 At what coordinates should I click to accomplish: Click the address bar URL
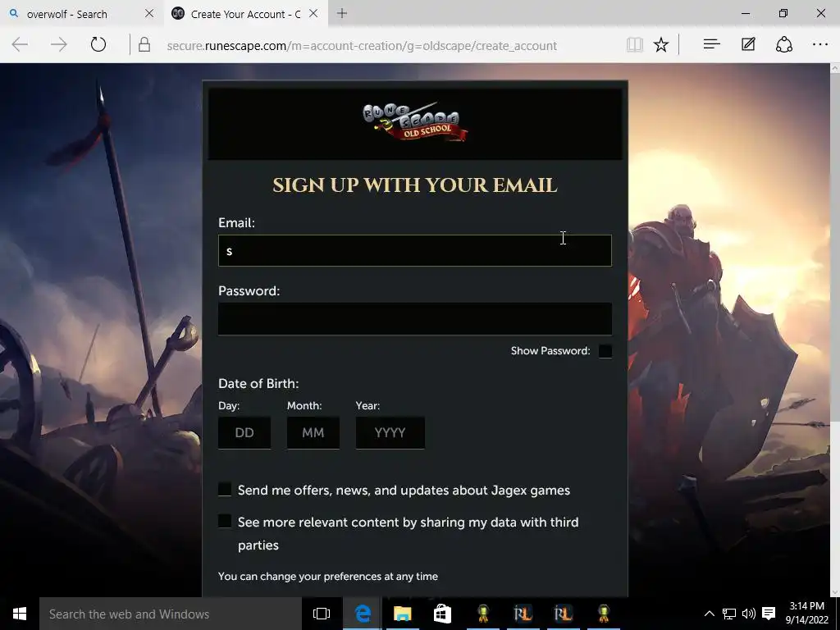(x=362, y=46)
